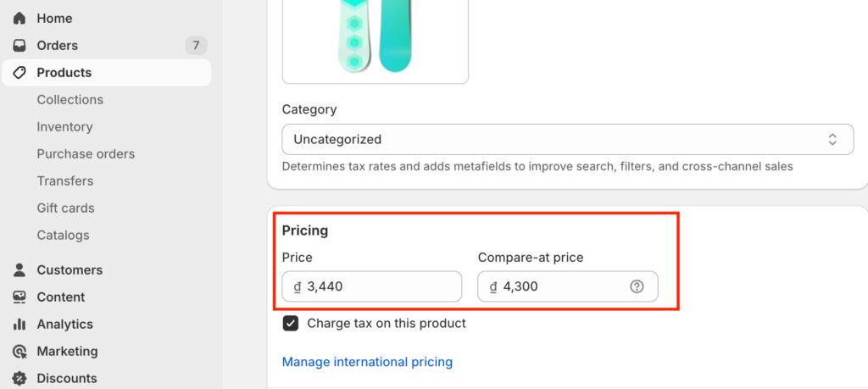Image resolution: width=868 pixels, height=389 pixels.
Task: Select Transfers in sidebar
Action: (65, 181)
